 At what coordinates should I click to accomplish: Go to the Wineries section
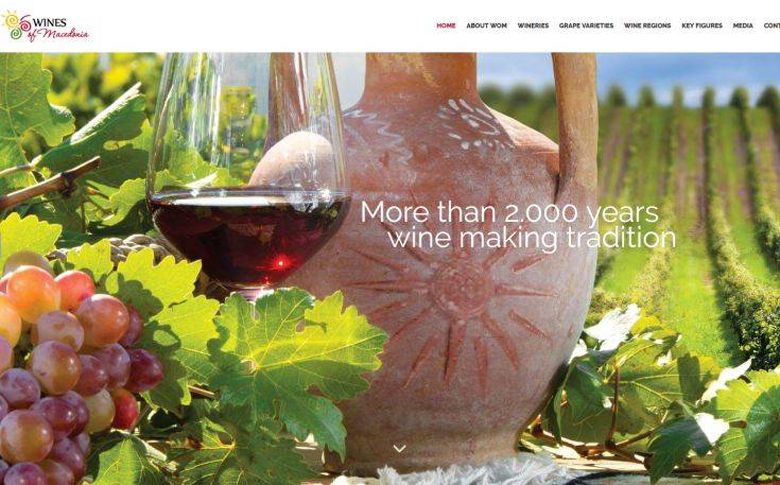point(533,25)
